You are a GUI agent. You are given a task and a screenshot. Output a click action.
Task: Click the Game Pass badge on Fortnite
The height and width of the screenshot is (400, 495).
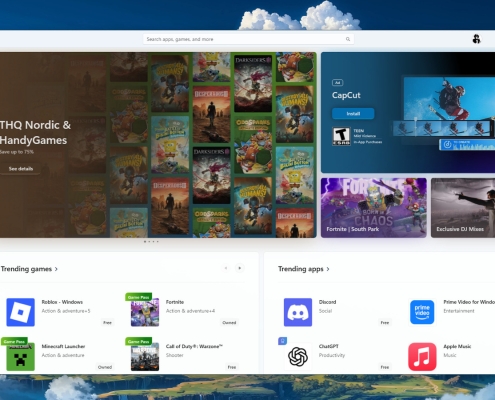pyautogui.click(x=138, y=297)
